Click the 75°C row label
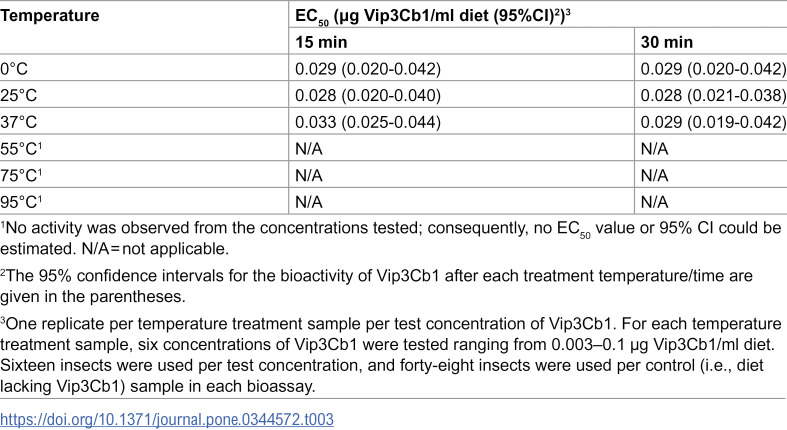This screenshot has height=430, width=787. coord(21,176)
